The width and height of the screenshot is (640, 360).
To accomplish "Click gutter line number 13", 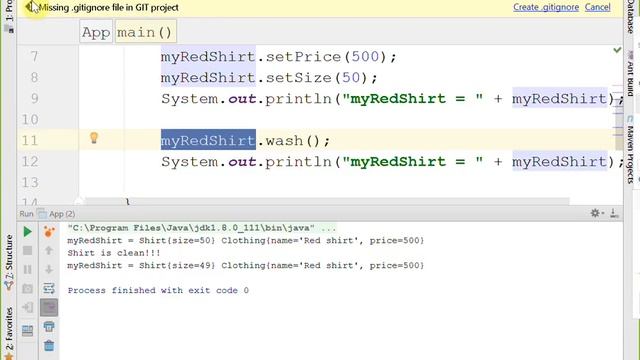I will pos(30,182).
